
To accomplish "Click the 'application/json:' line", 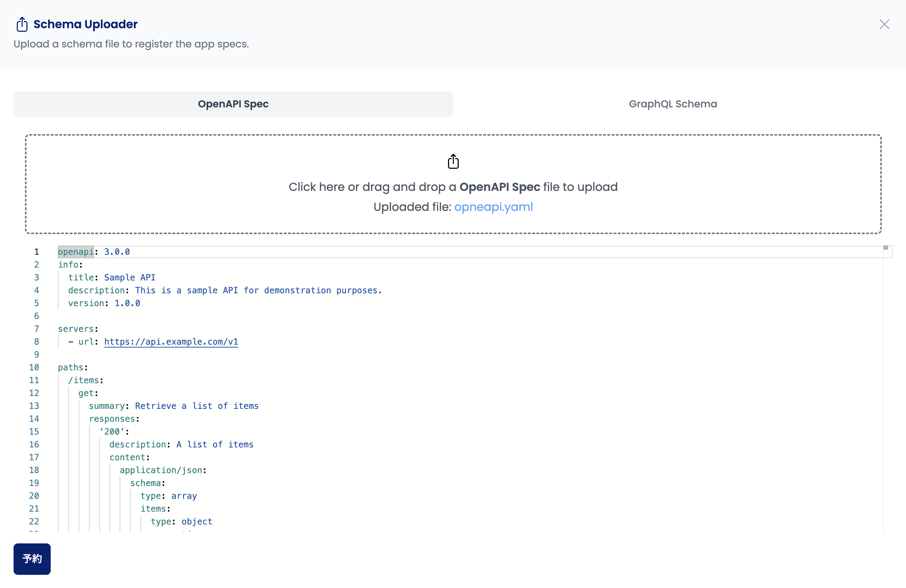I will 163,470.
